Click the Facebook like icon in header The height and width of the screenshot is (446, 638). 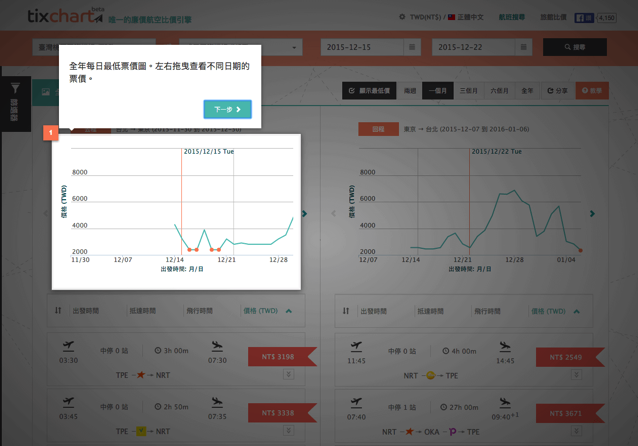[x=583, y=17]
